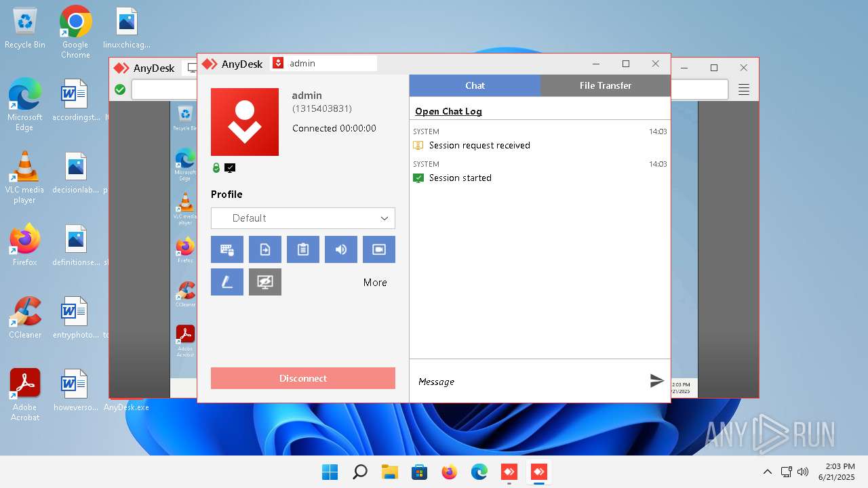The height and width of the screenshot is (488, 868).
Task: Click the green lock encryption icon
Action: tap(216, 168)
